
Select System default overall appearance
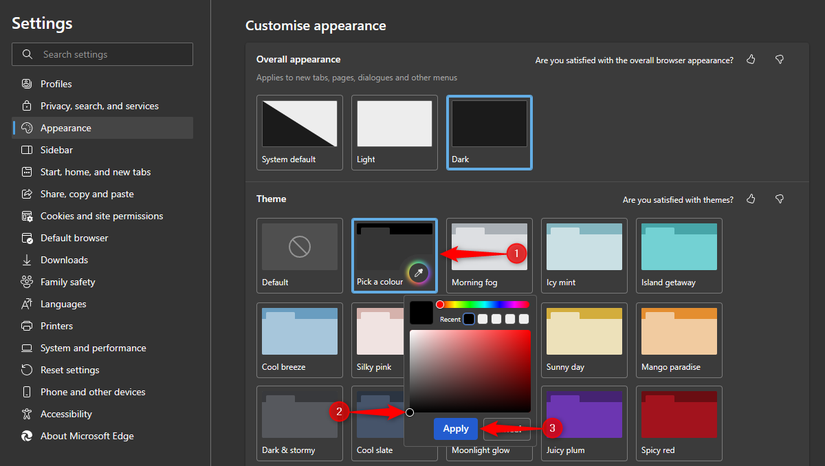pos(300,132)
